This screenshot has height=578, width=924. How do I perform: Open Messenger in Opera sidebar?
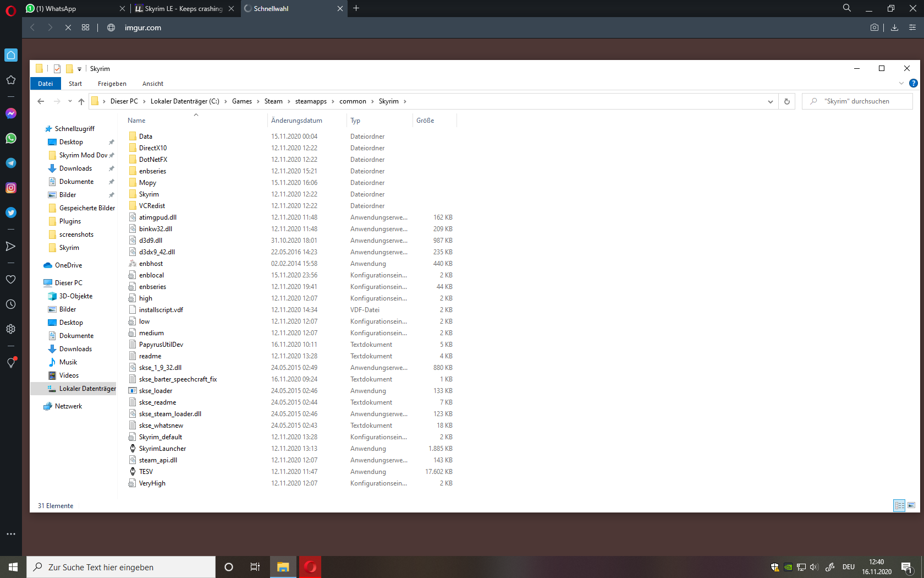(11, 113)
